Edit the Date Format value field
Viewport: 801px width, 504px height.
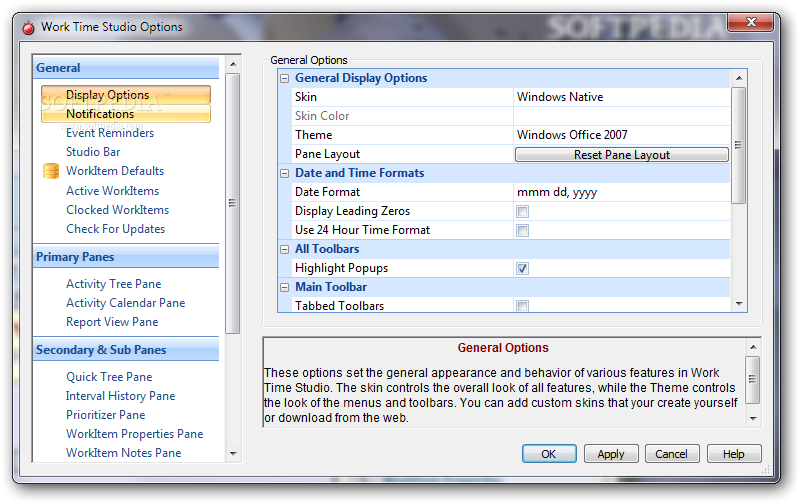[x=622, y=192]
